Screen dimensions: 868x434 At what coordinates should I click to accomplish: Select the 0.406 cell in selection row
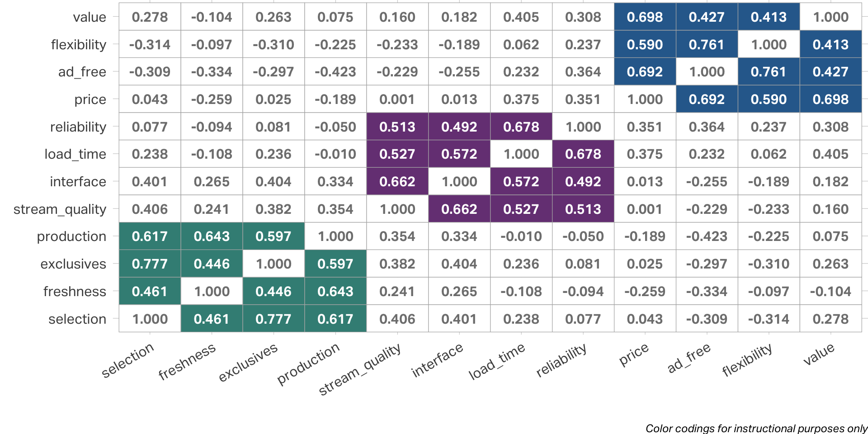click(397, 319)
